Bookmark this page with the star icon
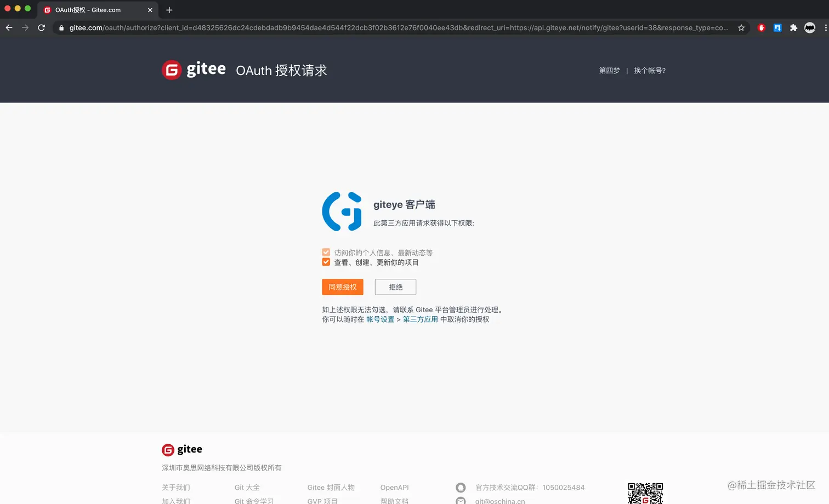The width and height of the screenshot is (829, 504). pyautogui.click(x=741, y=28)
